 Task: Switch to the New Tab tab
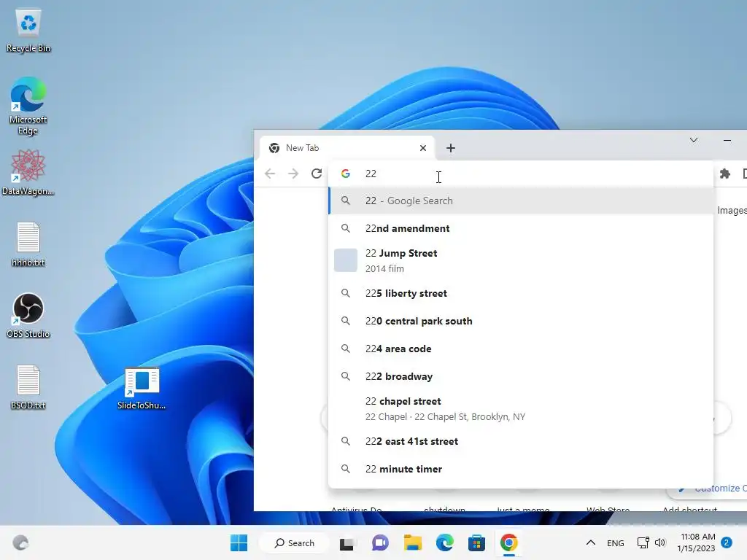click(x=347, y=148)
